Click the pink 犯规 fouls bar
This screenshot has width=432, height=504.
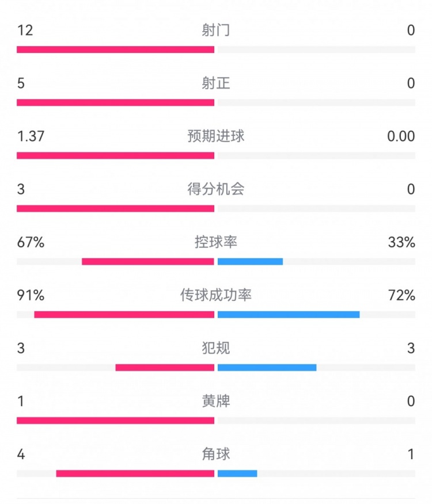click(165, 368)
